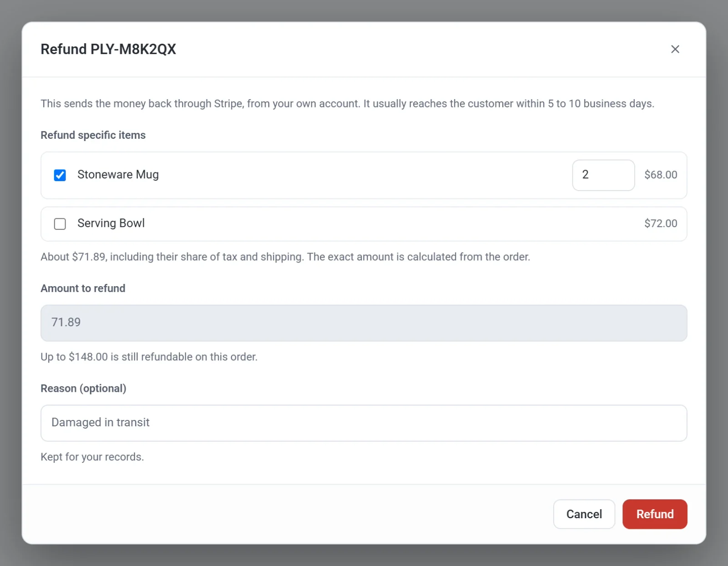The image size is (728, 566).
Task: Confirm with the red Refund button
Action: 655,514
